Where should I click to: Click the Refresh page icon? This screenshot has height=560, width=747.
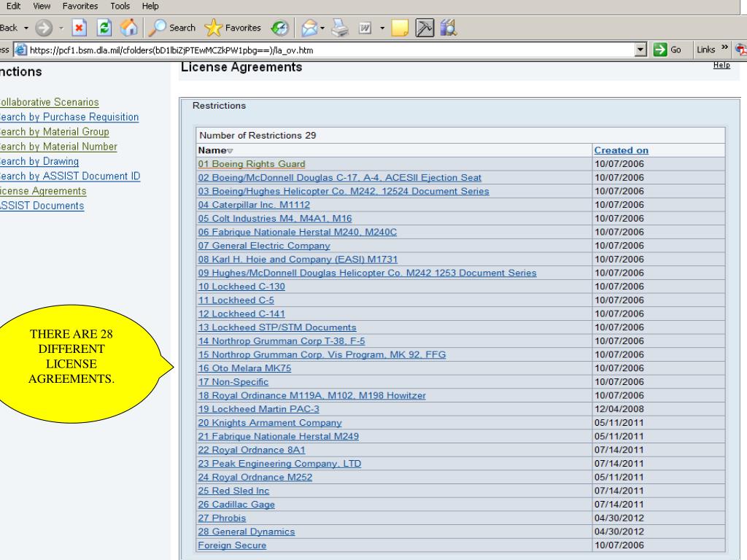pyautogui.click(x=104, y=28)
